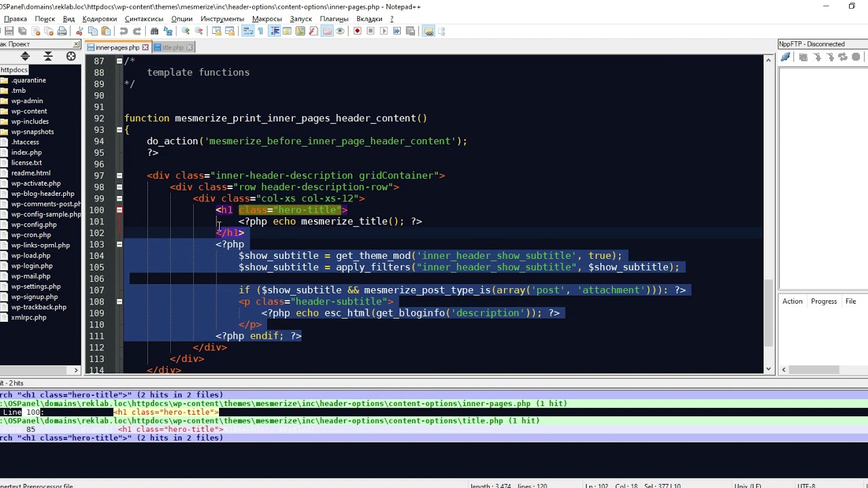Screen dimensions: 868x488
Task: Toggle synchronized vertical scrolling button
Action: (216, 31)
